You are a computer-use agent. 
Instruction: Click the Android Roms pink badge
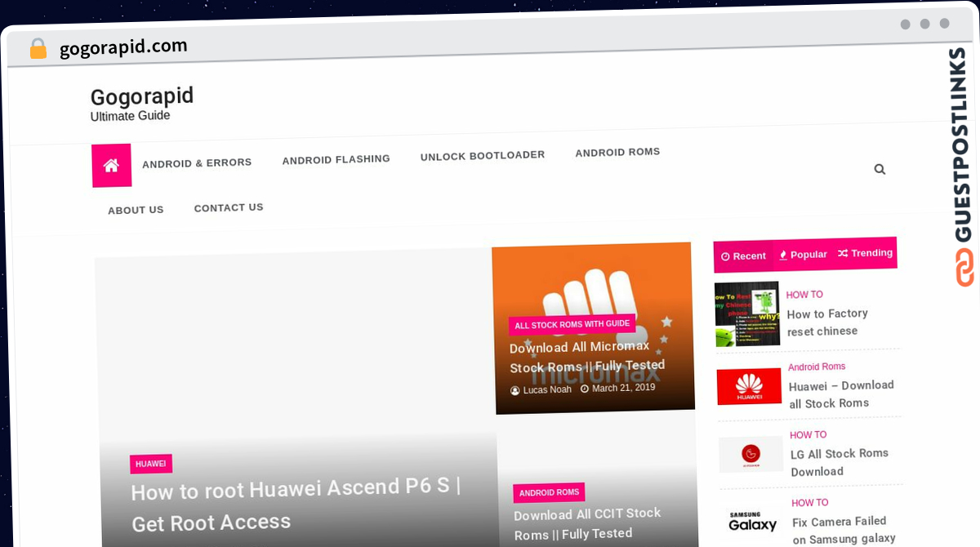pyautogui.click(x=549, y=492)
